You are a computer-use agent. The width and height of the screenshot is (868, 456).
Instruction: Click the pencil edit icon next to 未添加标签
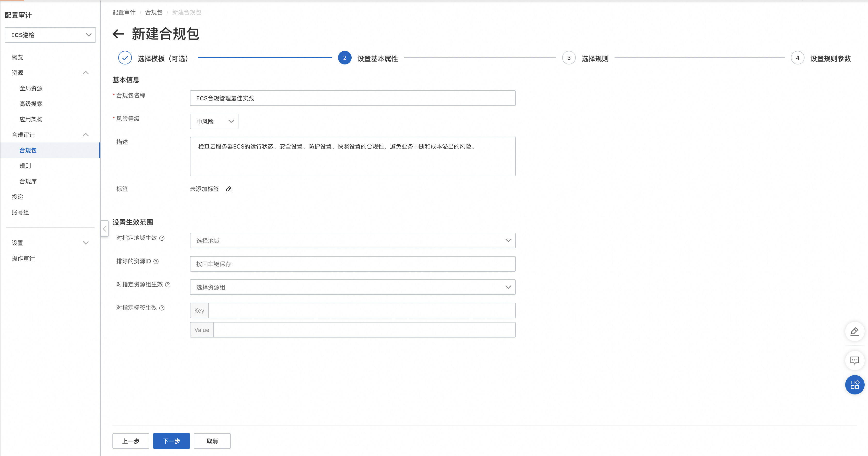click(229, 189)
